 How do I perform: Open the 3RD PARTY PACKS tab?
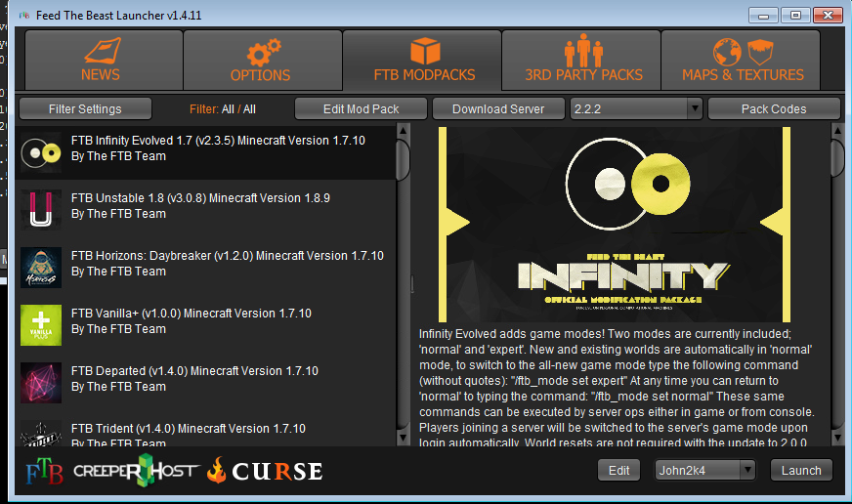point(581,60)
